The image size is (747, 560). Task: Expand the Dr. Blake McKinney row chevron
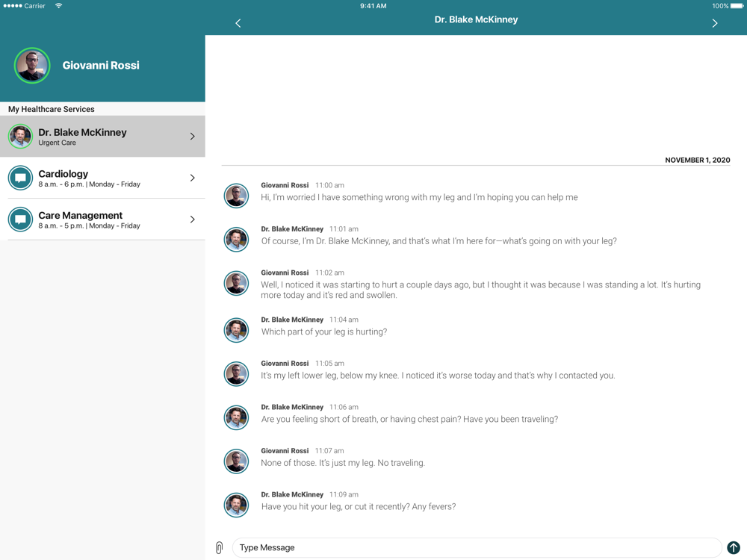(x=193, y=136)
